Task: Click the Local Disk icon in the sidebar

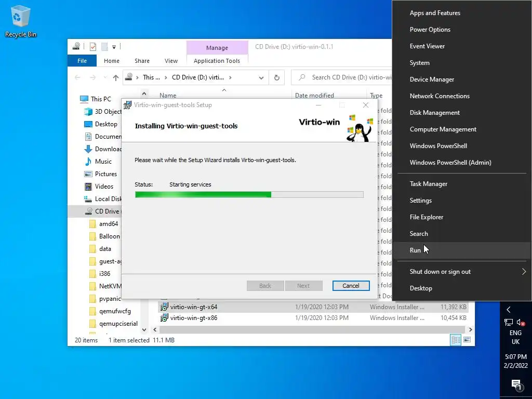Action: 88,199
